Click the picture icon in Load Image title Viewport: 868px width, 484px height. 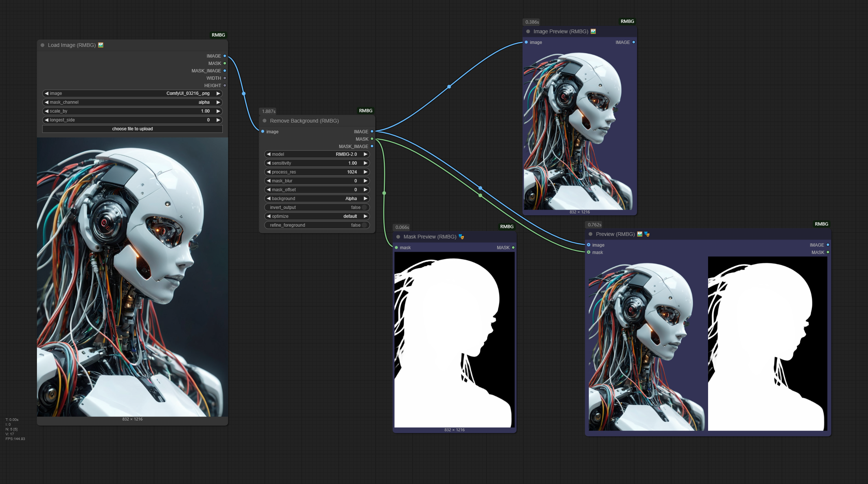tap(100, 45)
